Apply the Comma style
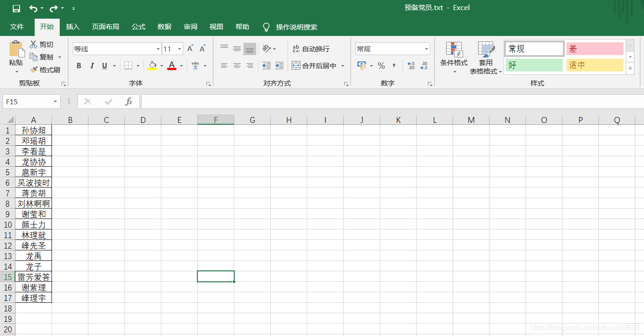This screenshot has width=644, height=336. pyautogui.click(x=394, y=66)
